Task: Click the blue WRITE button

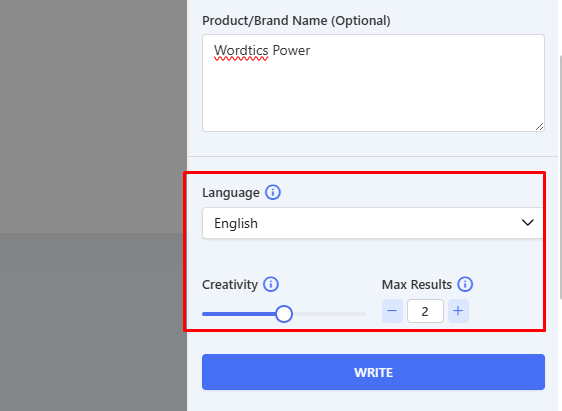Action: pyautogui.click(x=373, y=372)
